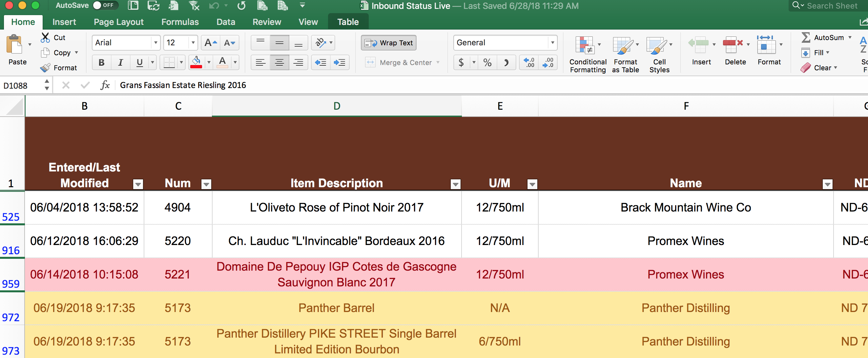Click the red fill color swatch

tap(196, 67)
